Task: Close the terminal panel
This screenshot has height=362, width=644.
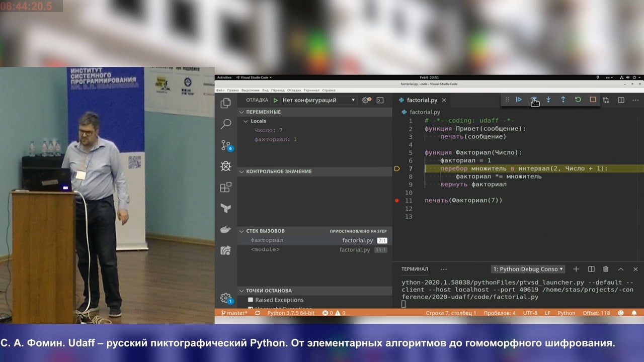Action: [x=635, y=269]
